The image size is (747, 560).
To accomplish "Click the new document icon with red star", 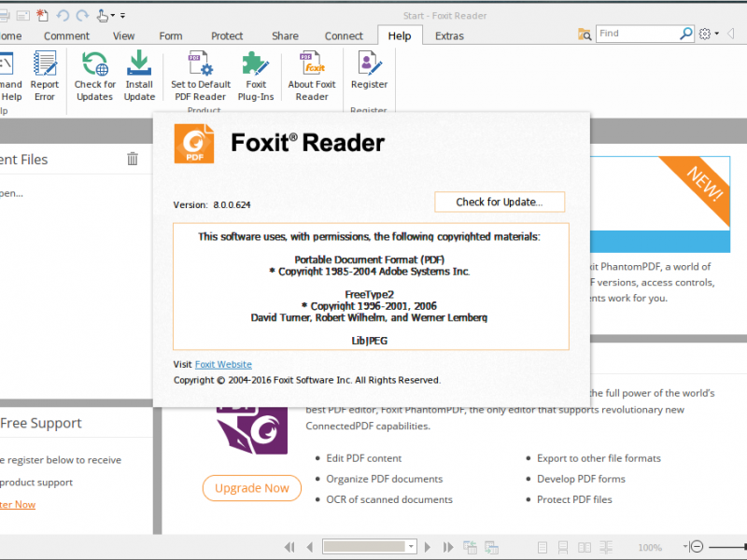I will coord(42,15).
